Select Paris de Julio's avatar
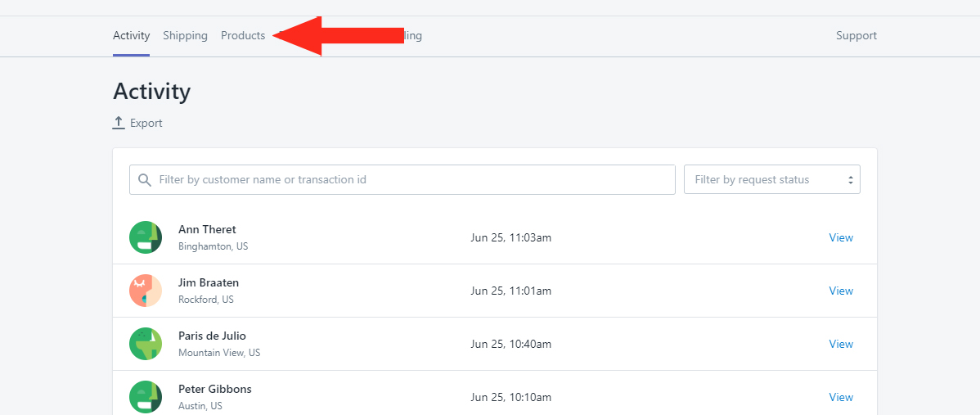 pyautogui.click(x=146, y=344)
